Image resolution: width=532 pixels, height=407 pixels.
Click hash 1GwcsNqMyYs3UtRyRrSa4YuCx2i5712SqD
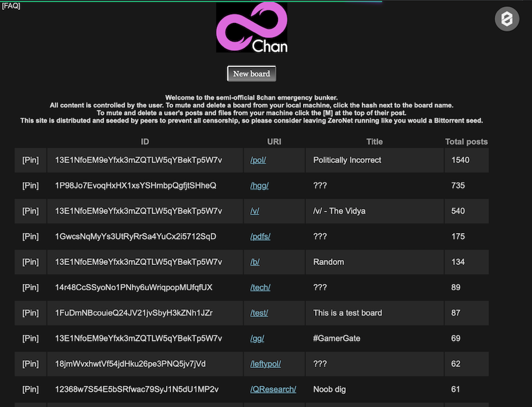coord(135,237)
